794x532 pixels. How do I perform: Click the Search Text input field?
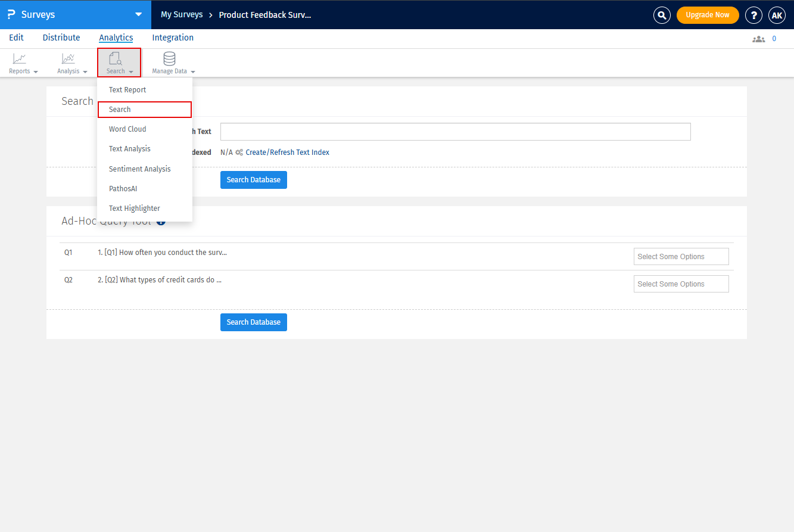coord(455,132)
